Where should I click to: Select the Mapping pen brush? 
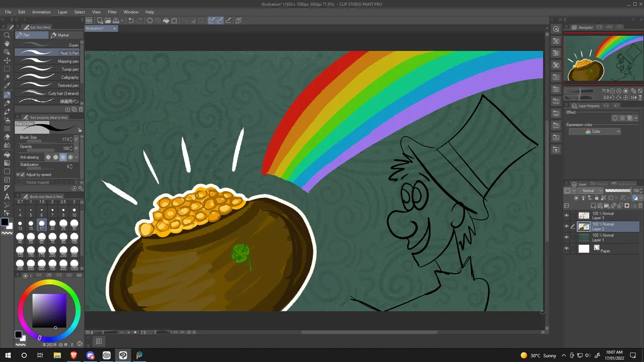pyautogui.click(x=47, y=61)
